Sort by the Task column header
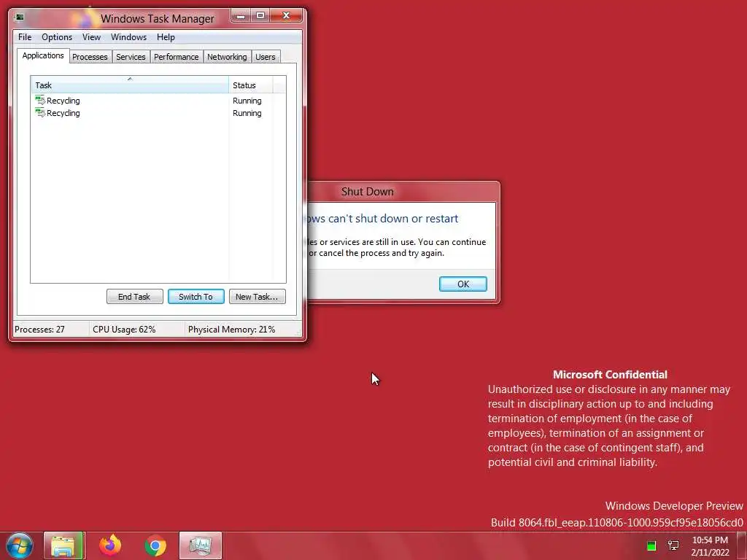 (x=130, y=85)
